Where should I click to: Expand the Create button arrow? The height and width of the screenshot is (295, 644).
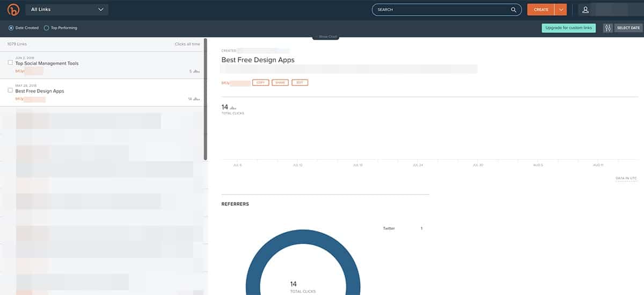pos(561,10)
